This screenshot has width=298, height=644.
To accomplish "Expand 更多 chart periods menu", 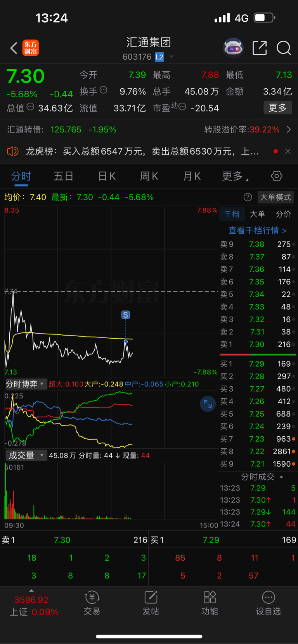I will point(235,176).
